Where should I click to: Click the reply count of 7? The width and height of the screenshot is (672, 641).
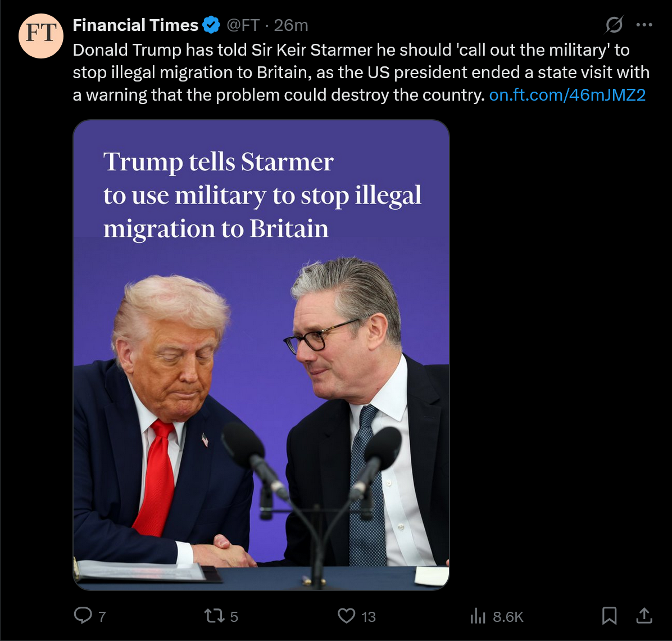102,617
